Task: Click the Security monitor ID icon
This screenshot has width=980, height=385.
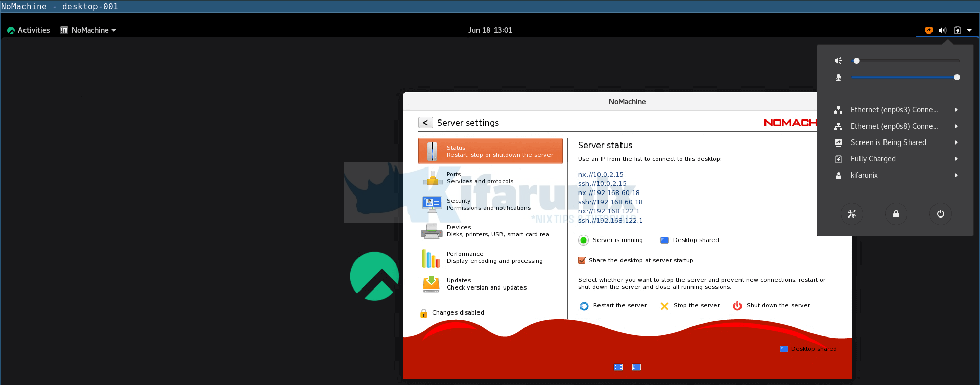Action: pyautogui.click(x=432, y=204)
